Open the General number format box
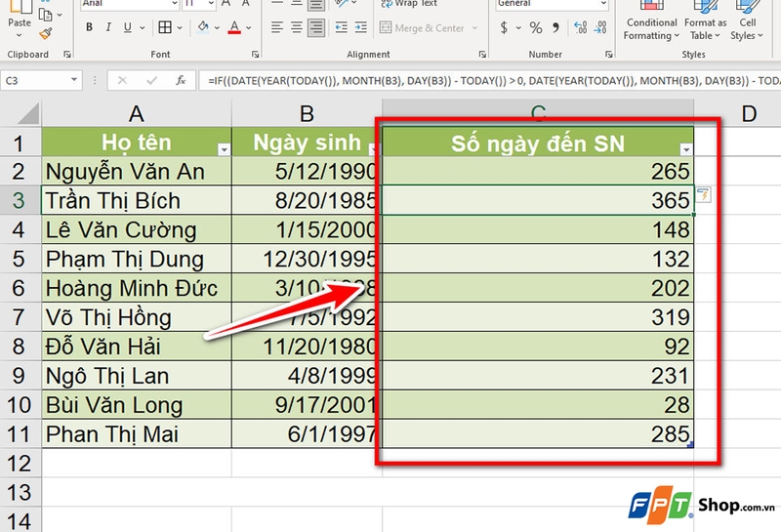Image resolution: width=781 pixels, height=532 pixels. click(552, 4)
